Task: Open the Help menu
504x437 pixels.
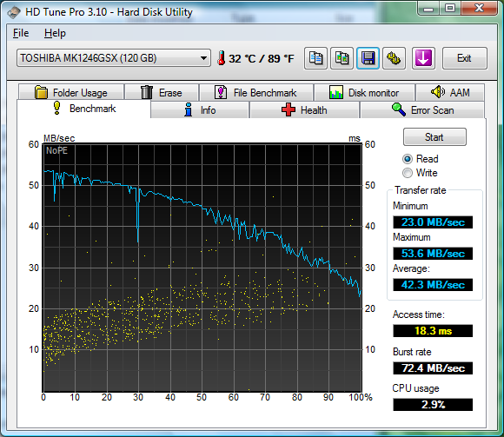Action: tap(55, 33)
